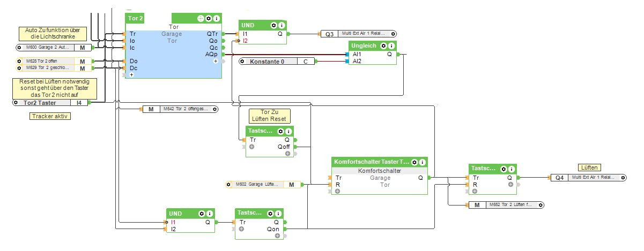Expand Tor 2 inputs via plus below Dc
The height and width of the screenshot is (251, 644).
click(130, 75)
